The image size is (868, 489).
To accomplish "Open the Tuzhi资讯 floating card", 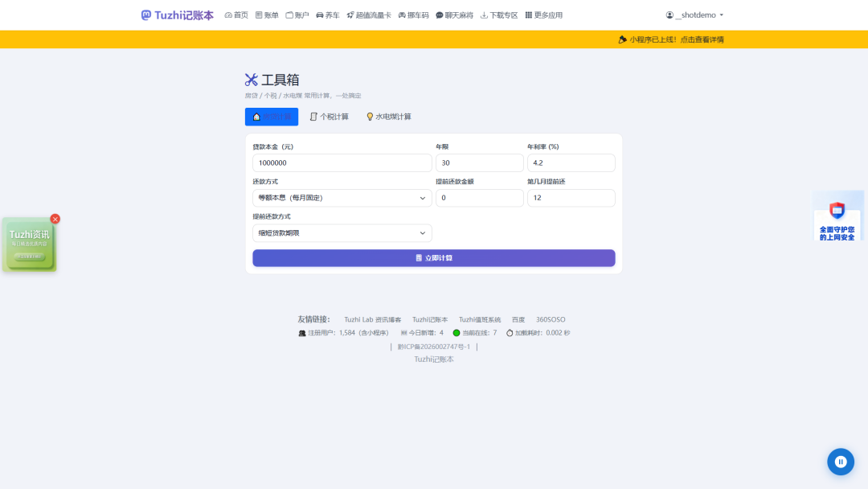I will click(29, 244).
